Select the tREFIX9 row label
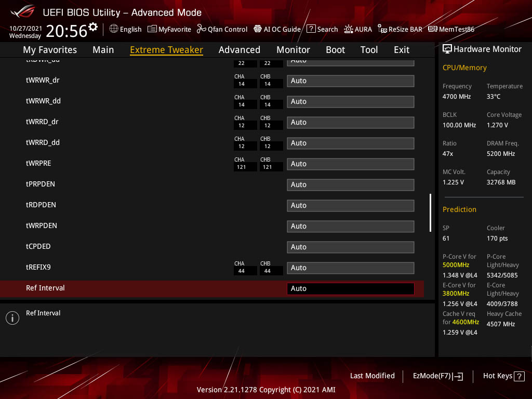The image size is (532, 399). (38, 267)
